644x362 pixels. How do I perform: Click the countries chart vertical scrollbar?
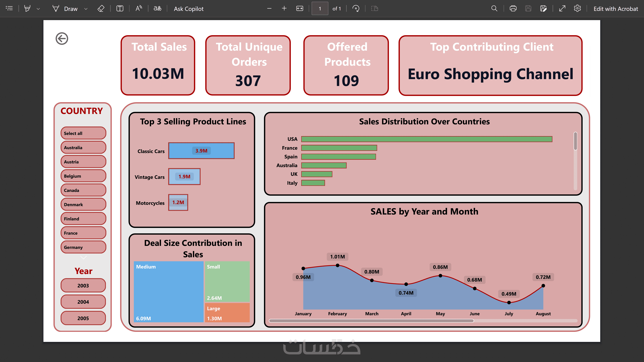pos(575,141)
